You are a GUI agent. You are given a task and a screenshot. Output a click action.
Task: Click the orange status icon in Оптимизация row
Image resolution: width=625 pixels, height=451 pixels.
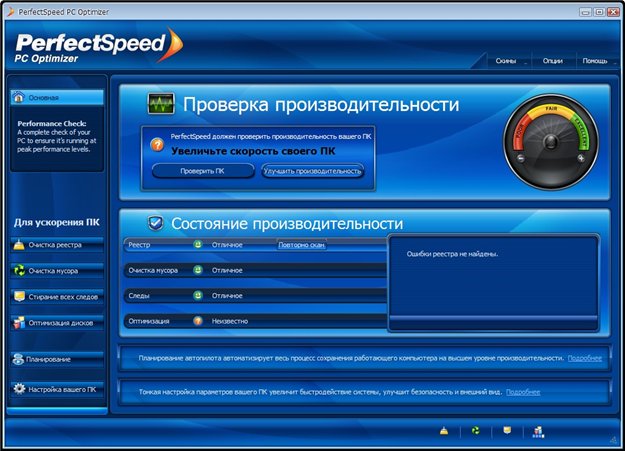click(x=198, y=321)
